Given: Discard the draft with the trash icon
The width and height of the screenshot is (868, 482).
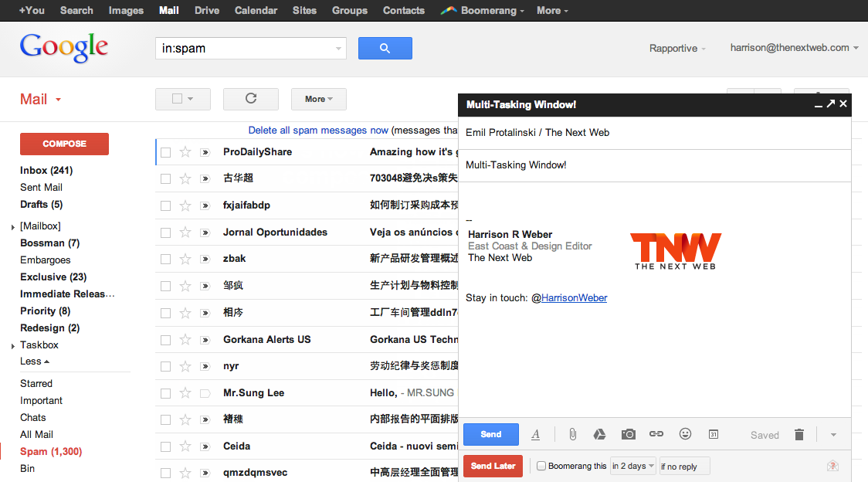Looking at the screenshot, I should 798,434.
